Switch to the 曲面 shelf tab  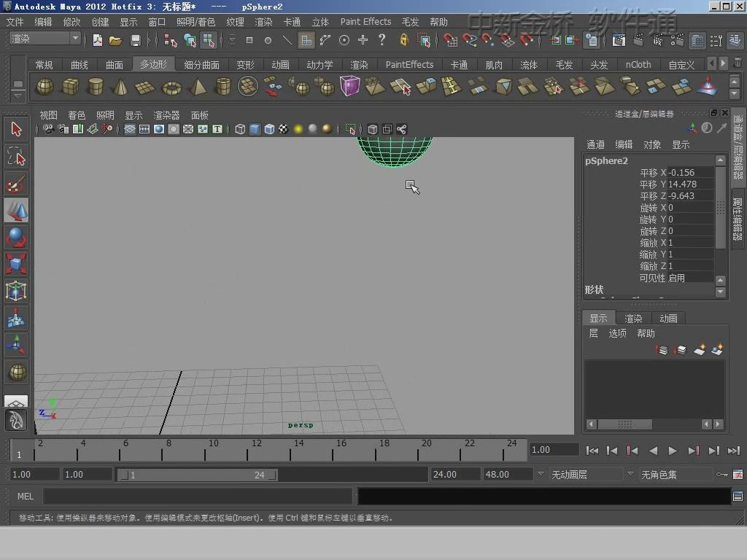[x=115, y=65]
